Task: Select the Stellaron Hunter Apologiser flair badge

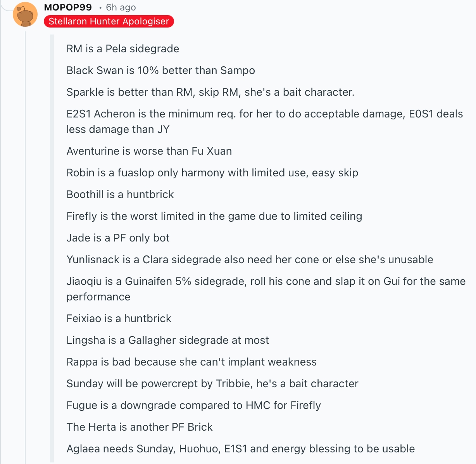Action: tap(109, 21)
